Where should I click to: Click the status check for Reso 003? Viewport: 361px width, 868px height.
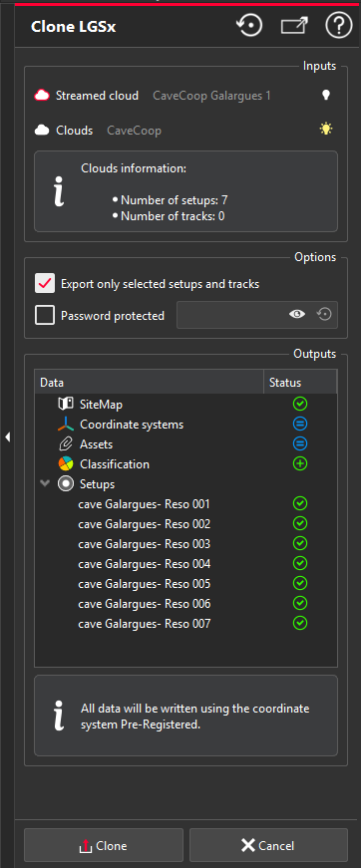pos(300,543)
